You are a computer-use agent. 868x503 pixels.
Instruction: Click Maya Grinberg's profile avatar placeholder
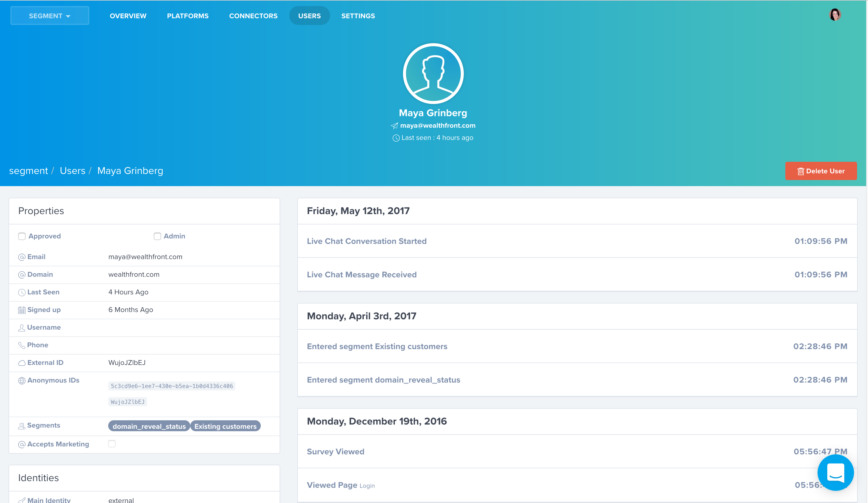(433, 73)
